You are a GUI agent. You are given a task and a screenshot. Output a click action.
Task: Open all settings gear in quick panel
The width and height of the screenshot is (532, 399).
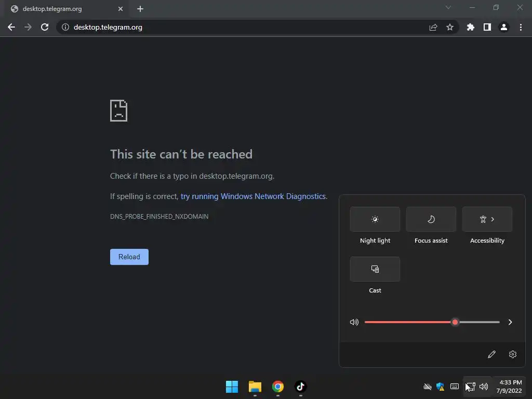point(513,354)
